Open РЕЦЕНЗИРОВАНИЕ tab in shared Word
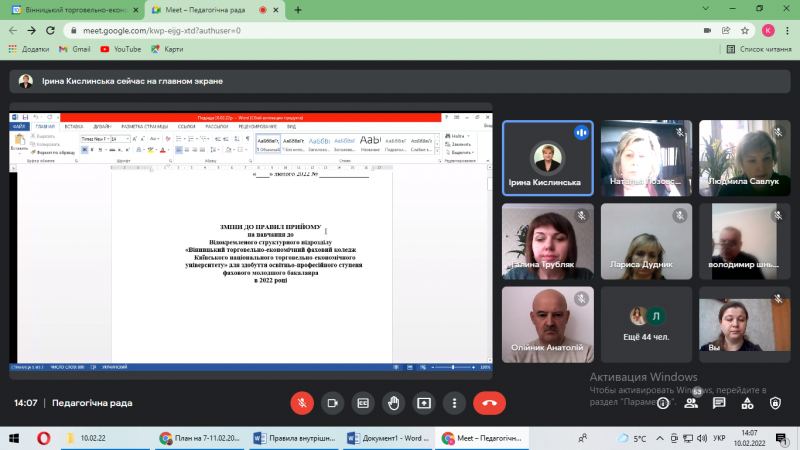Viewport: 800px width, 450px height. 258,127
